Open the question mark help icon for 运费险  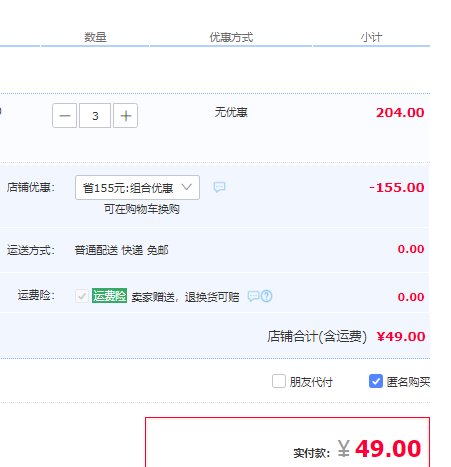267,296
